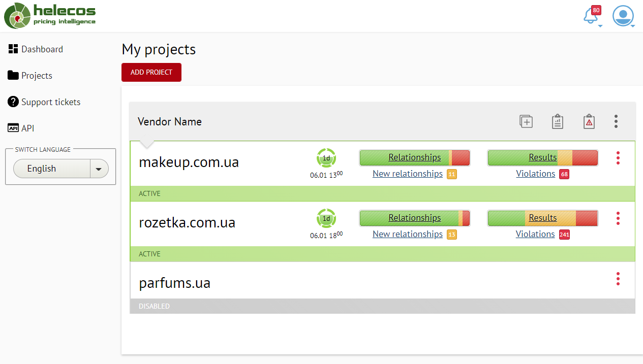Screen dimensions: 643x364
Task: Click the makeup.com.ua 1d schedule icon
Action: (x=326, y=158)
